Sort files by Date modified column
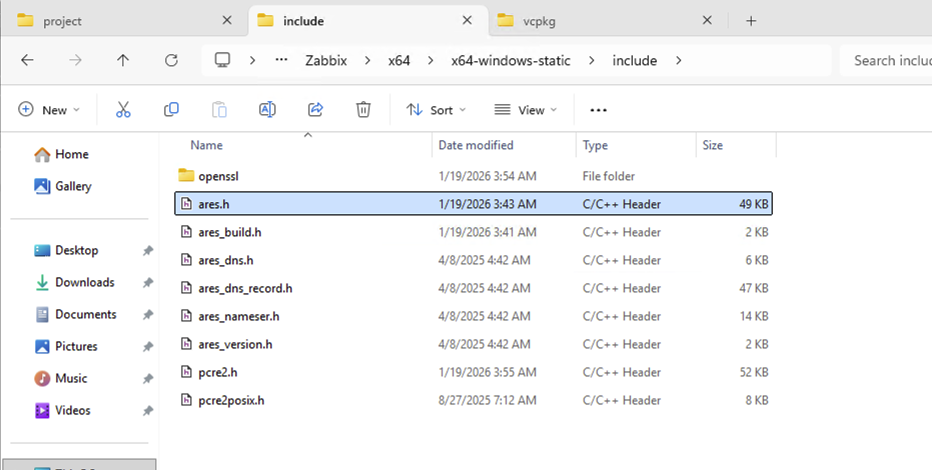The height and width of the screenshot is (470, 932). point(476,145)
